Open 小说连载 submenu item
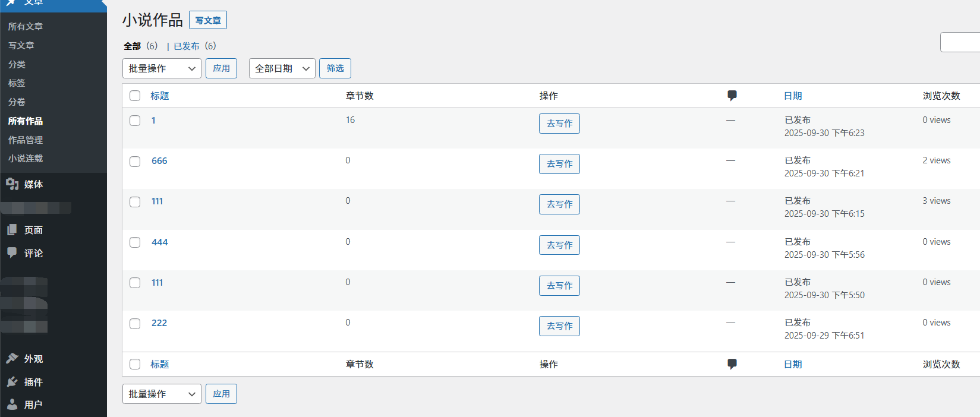Image resolution: width=980 pixels, height=417 pixels. click(x=26, y=159)
